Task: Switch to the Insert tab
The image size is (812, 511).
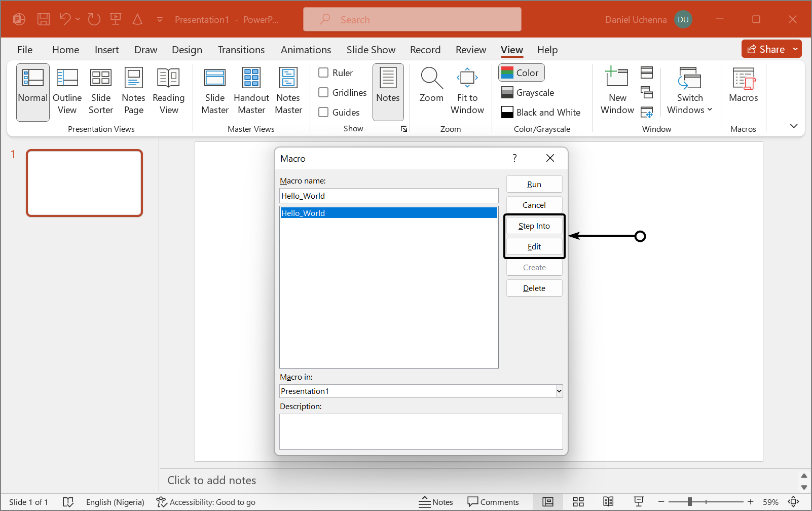Action: pos(106,50)
